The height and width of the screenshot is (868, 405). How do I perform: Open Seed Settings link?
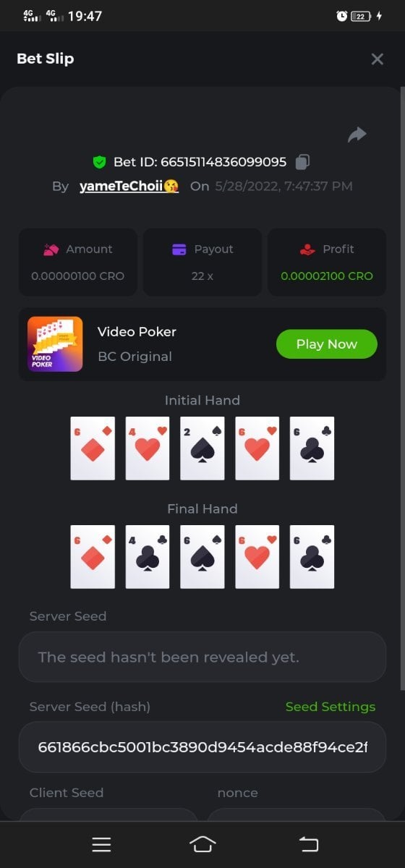pyautogui.click(x=331, y=707)
